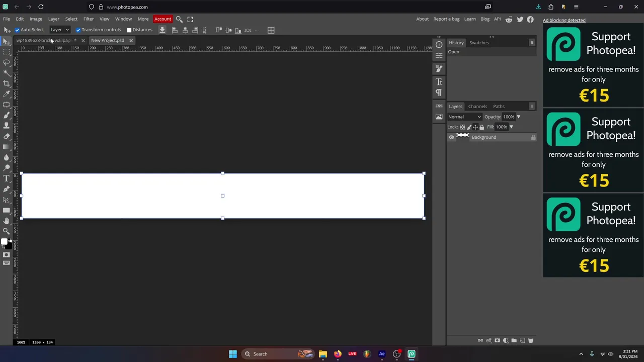Select the Crop tool
Screen dimensions: 644x362
(7, 83)
